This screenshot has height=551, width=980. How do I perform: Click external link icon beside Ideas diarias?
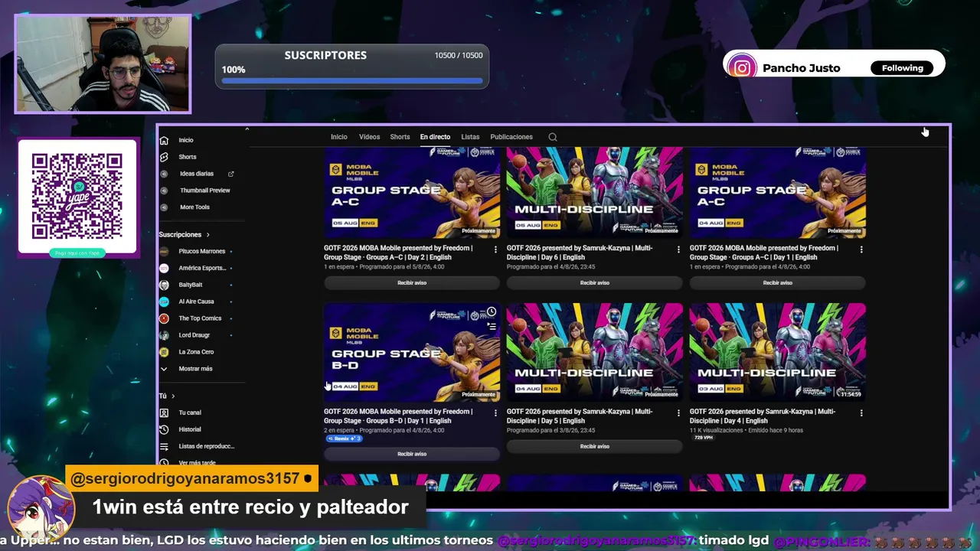(231, 174)
